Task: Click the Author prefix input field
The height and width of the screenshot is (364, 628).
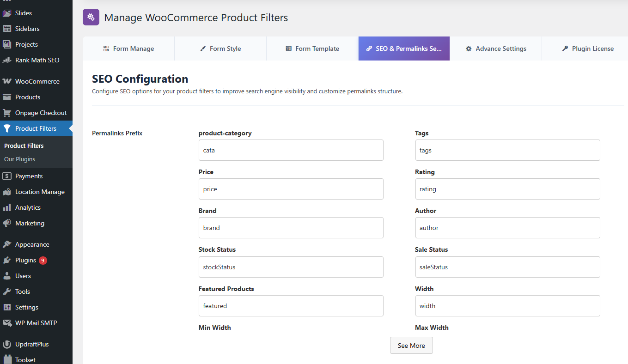Action: coord(507,228)
